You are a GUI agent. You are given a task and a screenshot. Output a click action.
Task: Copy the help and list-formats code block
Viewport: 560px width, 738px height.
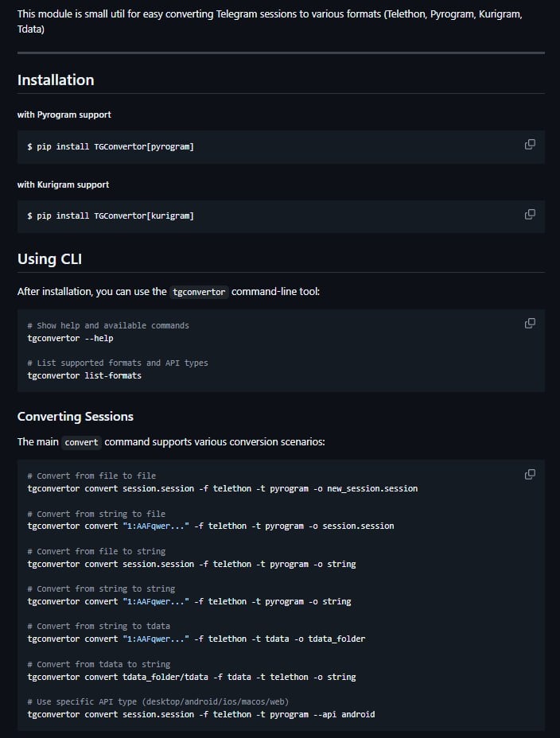tap(530, 324)
